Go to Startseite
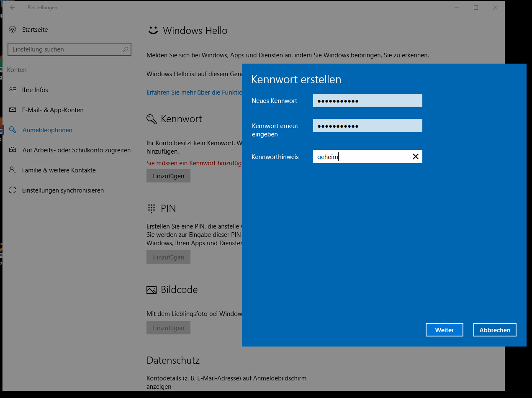 tap(35, 30)
